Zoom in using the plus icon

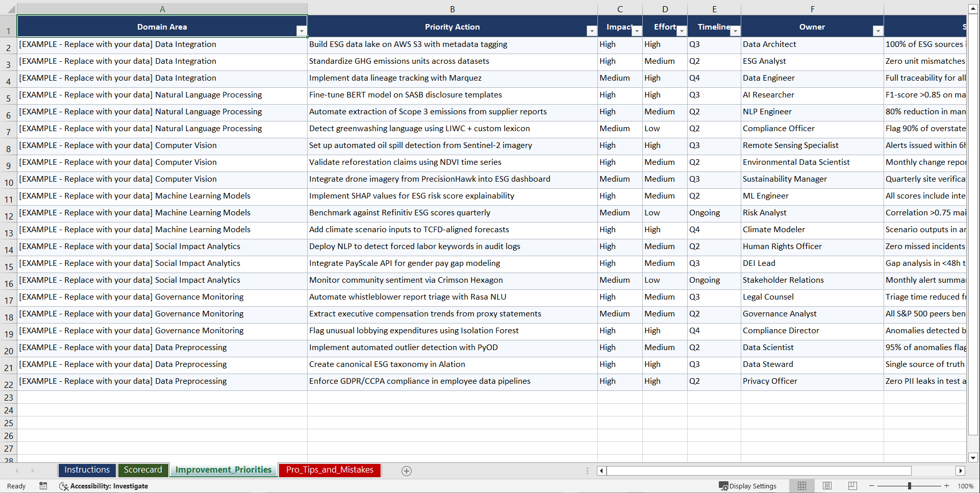(x=947, y=486)
